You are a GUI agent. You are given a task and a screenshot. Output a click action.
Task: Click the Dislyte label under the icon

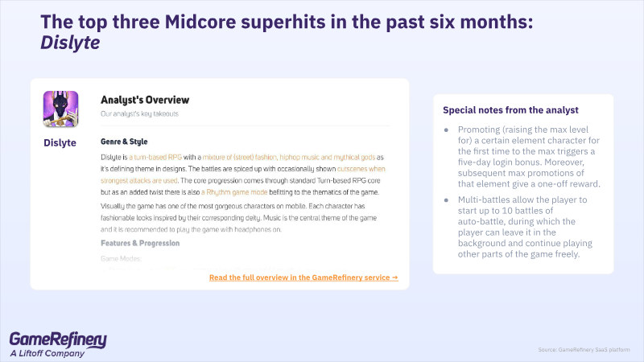point(60,143)
